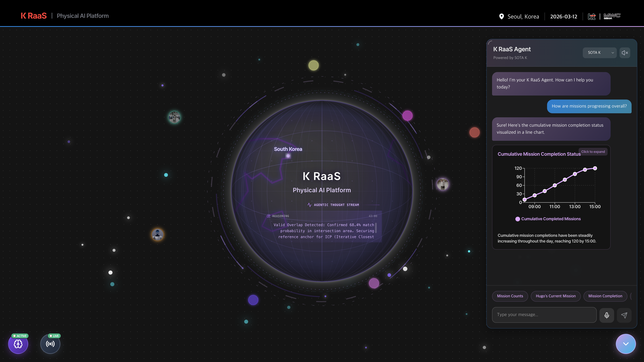This screenshot has height=362, width=644.
Task: Select the Mission Counts suggestion chip
Action: (x=510, y=296)
